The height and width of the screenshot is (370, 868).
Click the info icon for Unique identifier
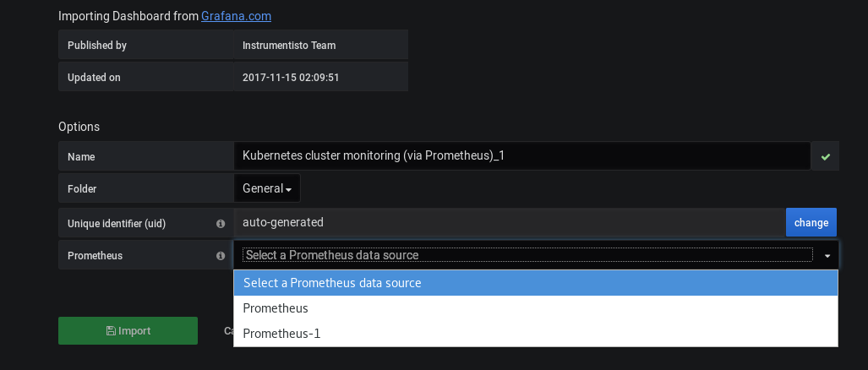click(221, 224)
